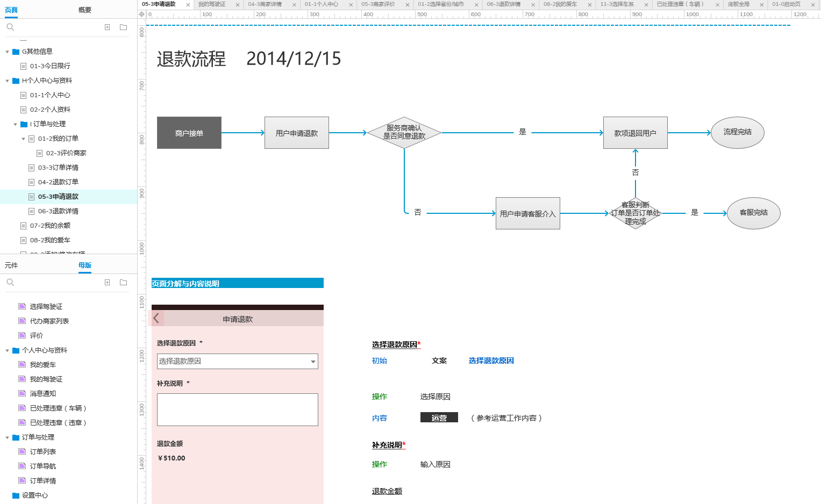Screen dimensions: 821x504
Task: Switch to the 母版 panel tab
Action: point(85,265)
